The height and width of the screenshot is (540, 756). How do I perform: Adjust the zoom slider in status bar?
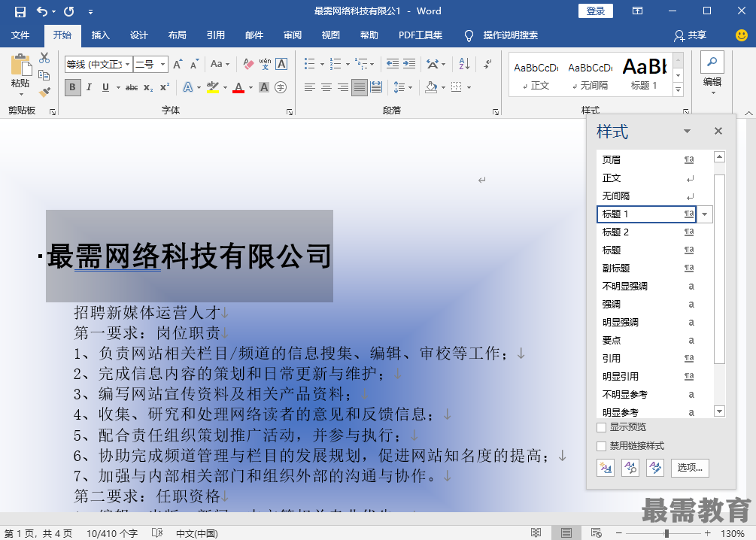coord(666,533)
